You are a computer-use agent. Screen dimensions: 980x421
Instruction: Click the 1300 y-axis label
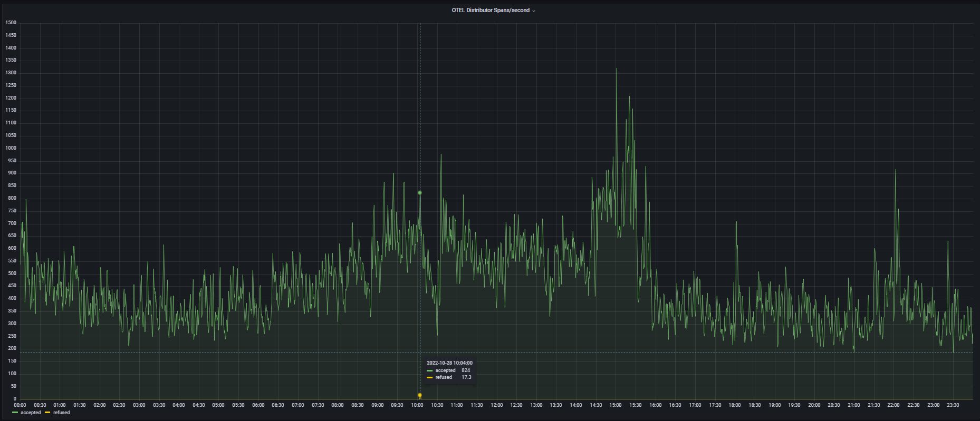(11, 73)
